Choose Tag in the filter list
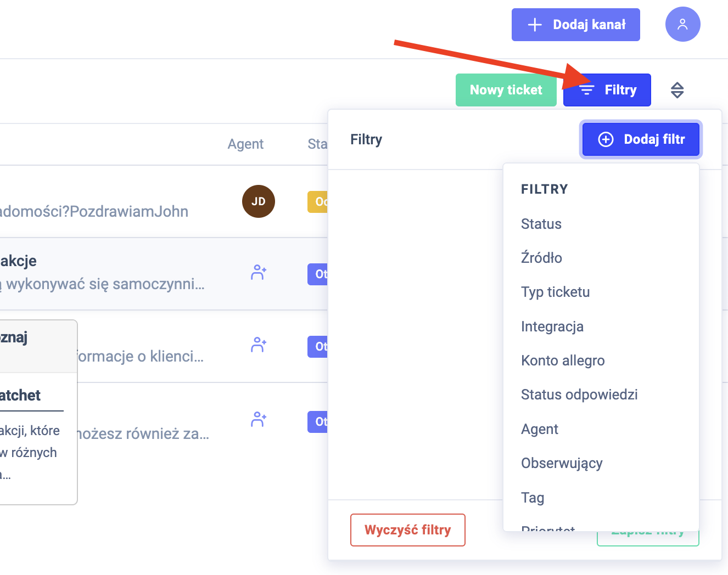 click(x=532, y=498)
